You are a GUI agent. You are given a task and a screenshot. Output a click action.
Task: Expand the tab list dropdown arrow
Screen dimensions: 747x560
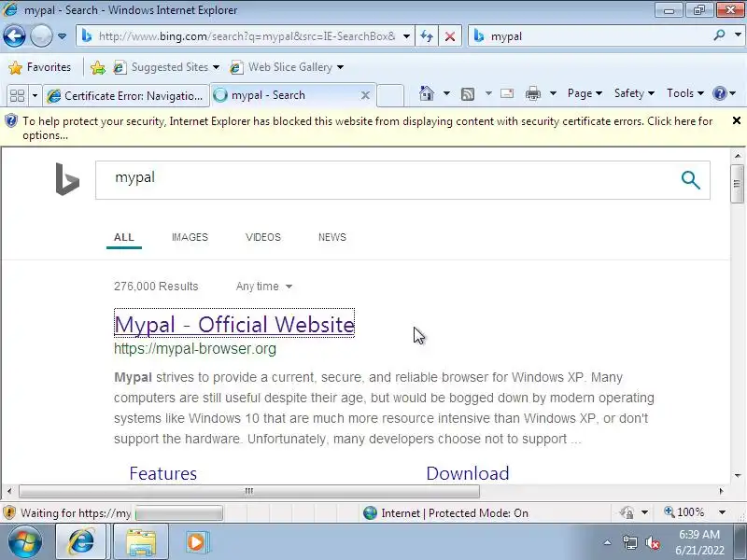(x=35, y=96)
